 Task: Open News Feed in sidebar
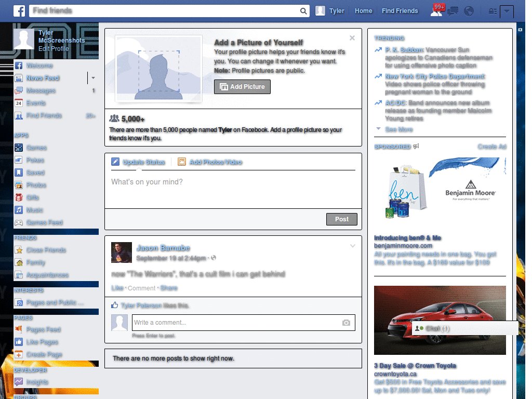[x=43, y=78]
